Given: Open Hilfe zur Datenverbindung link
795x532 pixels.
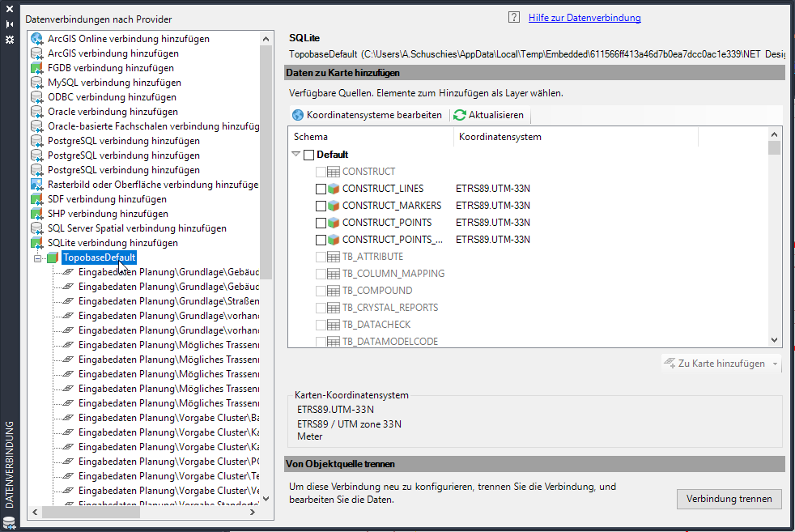Looking at the screenshot, I should [585, 18].
